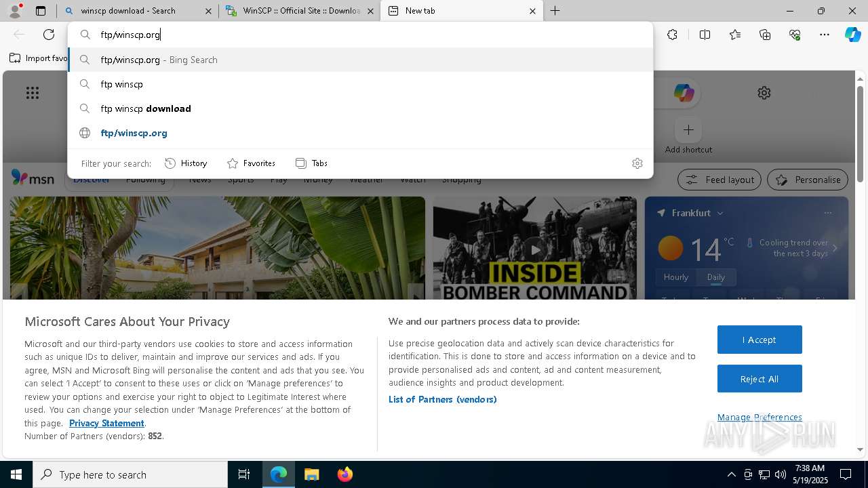
Task: Open the Collections icon
Action: pyautogui.click(x=765, y=35)
